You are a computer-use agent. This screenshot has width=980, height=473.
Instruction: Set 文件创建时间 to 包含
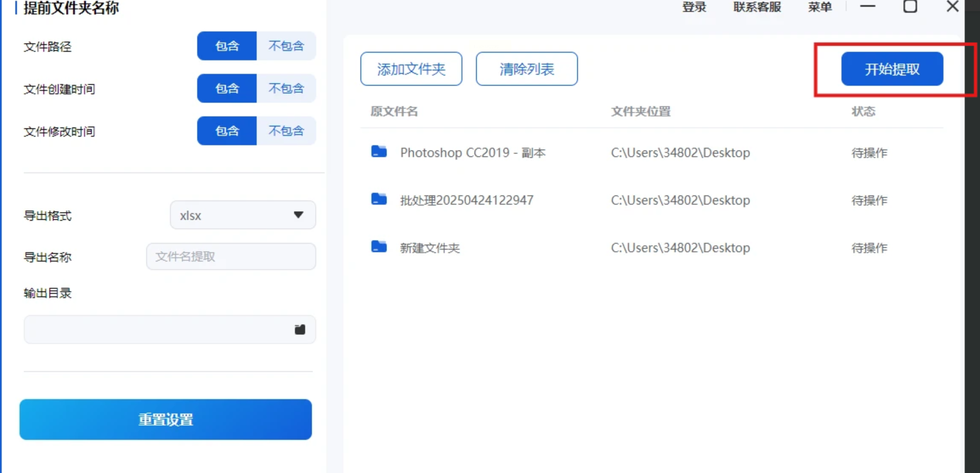click(227, 88)
